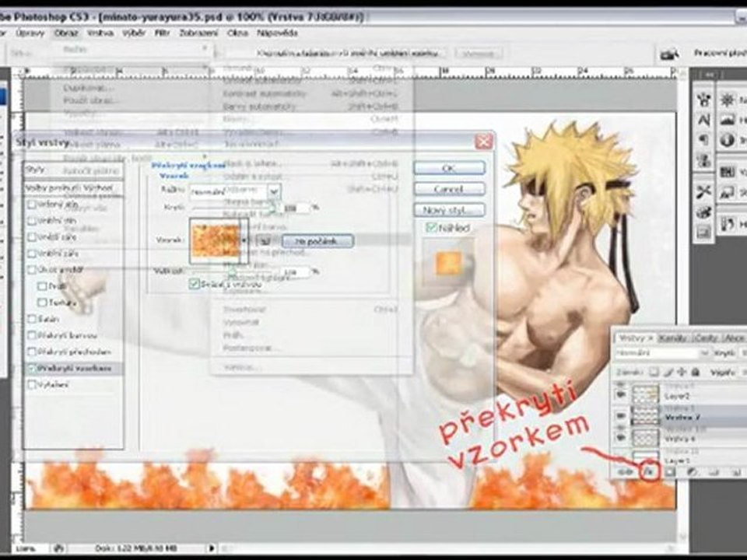This screenshot has width=747, height=560.
Task: Open the Layers panel blend mode dropdown
Action: click(662, 353)
